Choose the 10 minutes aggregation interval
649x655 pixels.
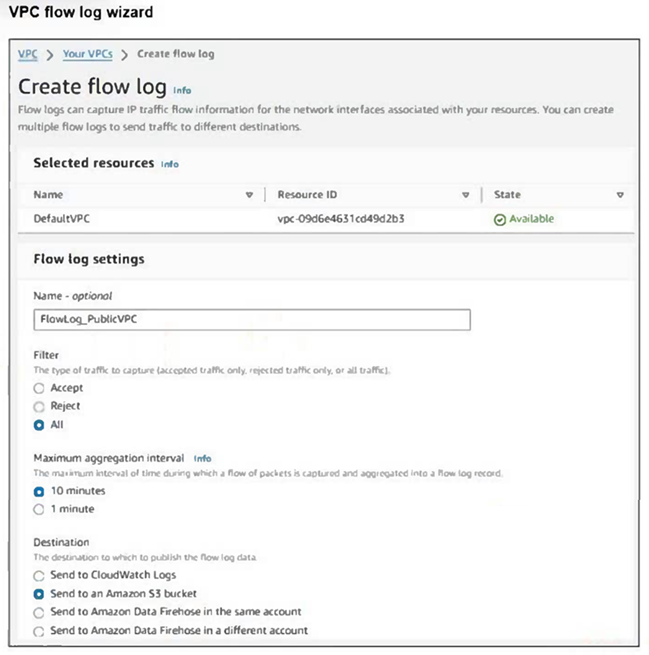click(39, 491)
